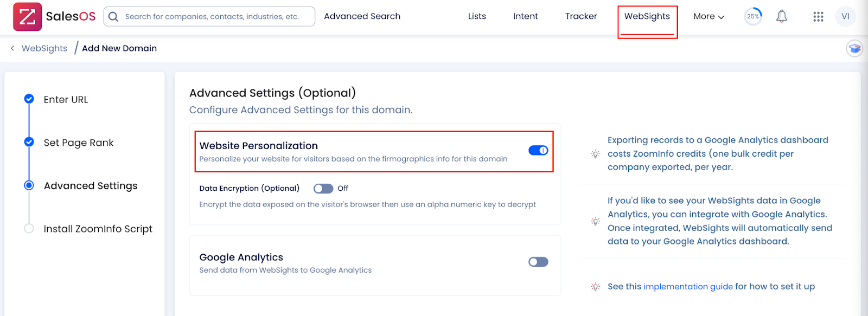Disable the Website Personalization toggle
Viewport: 868px width, 316px height.
click(x=538, y=150)
